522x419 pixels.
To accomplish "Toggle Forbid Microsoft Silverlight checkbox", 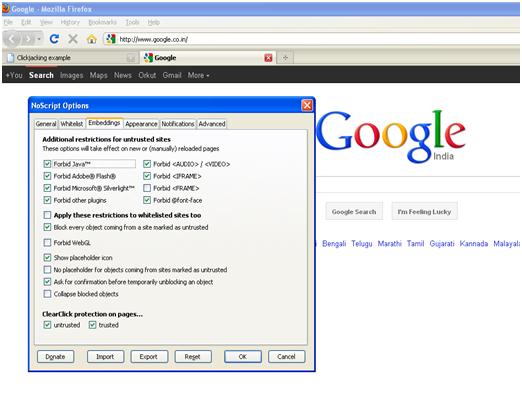I will coord(47,188).
